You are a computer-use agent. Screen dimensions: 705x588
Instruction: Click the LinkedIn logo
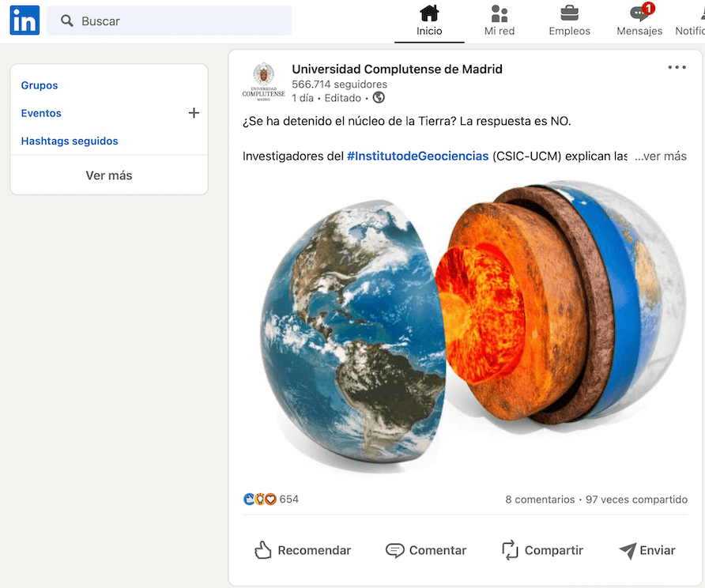coord(24,20)
